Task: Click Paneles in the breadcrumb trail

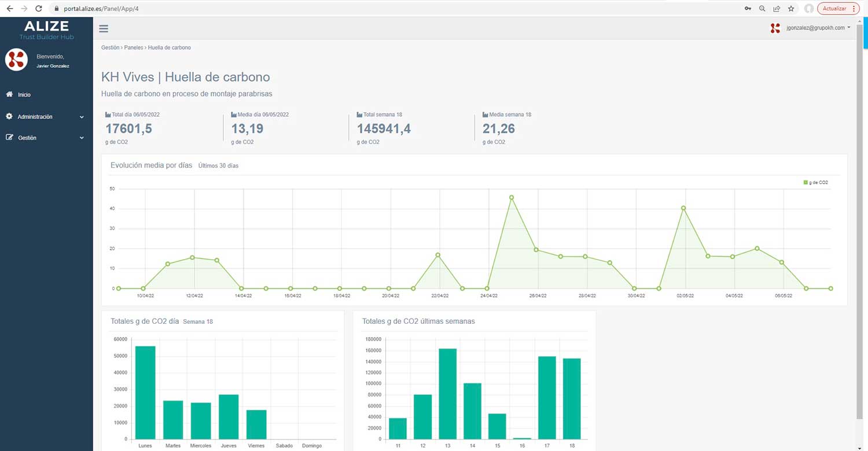Action: point(133,47)
